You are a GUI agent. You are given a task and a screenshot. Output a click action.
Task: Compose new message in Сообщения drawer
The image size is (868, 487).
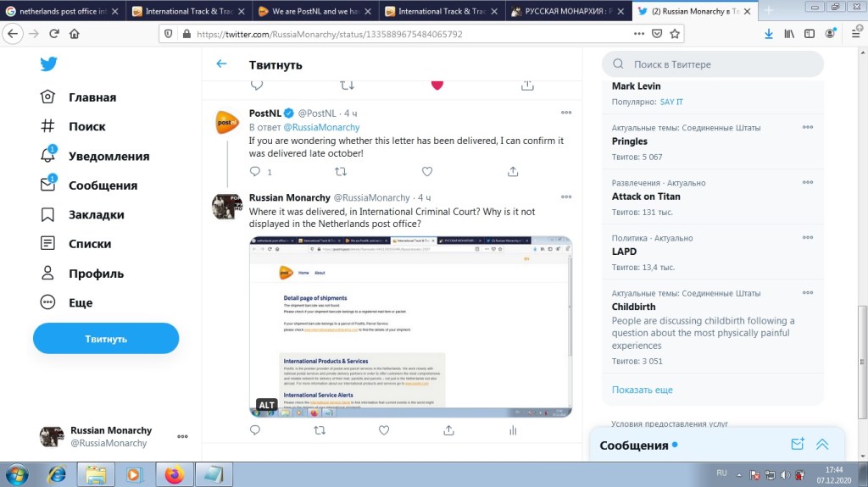pyautogui.click(x=797, y=445)
